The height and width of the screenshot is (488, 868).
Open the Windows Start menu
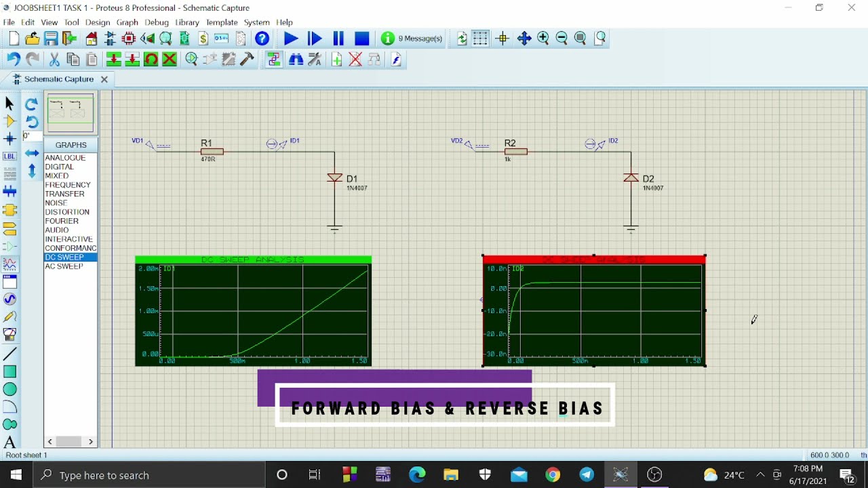point(16,475)
